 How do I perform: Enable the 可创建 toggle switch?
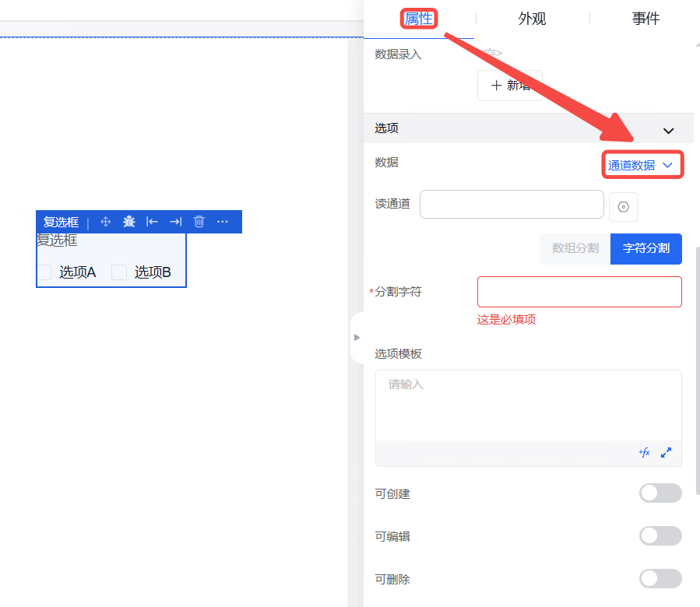click(x=660, y=493)
